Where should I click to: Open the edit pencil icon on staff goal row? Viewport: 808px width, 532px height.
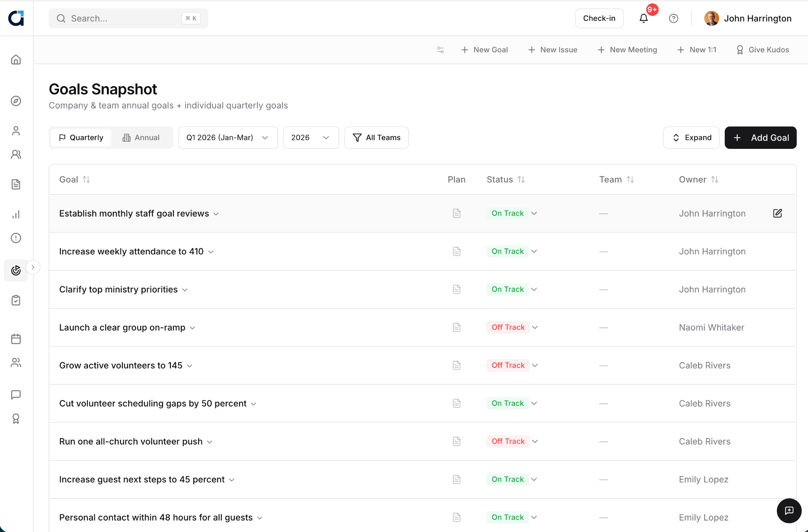(777, 213)
